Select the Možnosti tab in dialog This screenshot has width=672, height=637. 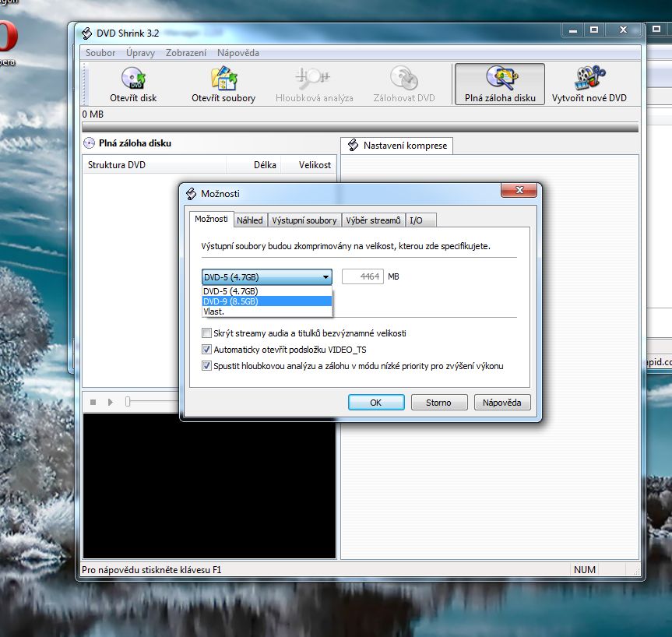(211, 219)
